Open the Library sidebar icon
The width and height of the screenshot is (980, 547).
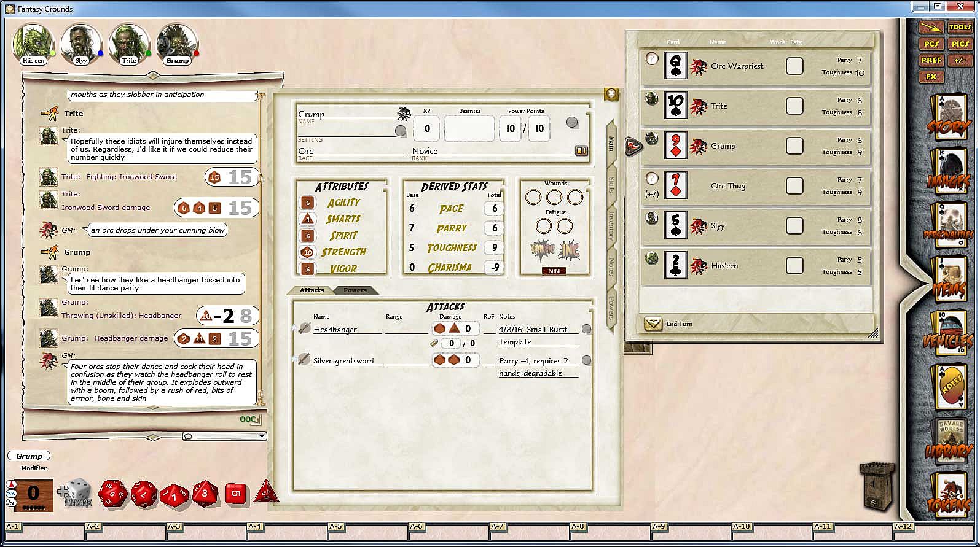[948, 443]
